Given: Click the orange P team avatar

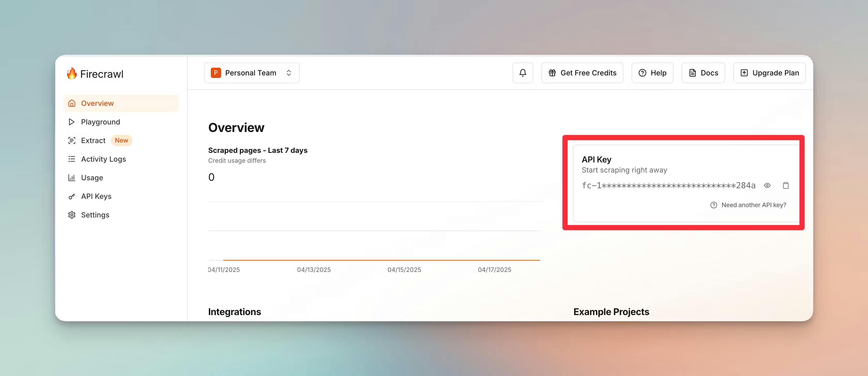Looking at the screenshot, I should pos(216,73).
